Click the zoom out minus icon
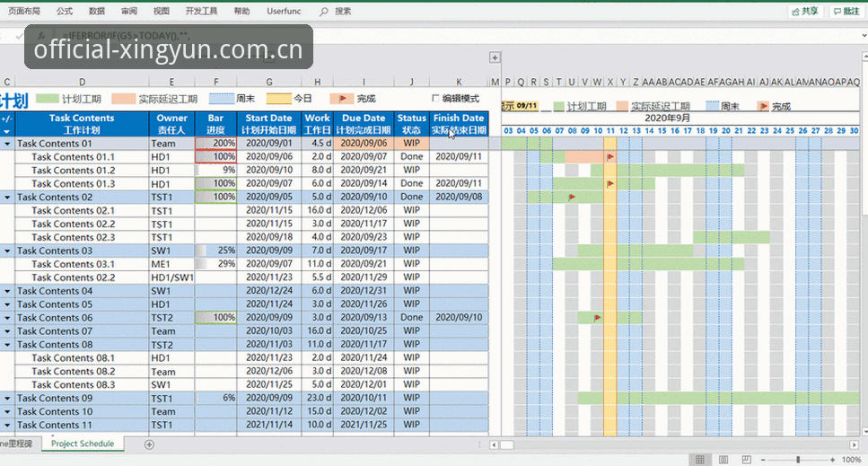The image size is (868, 466). 763,460
